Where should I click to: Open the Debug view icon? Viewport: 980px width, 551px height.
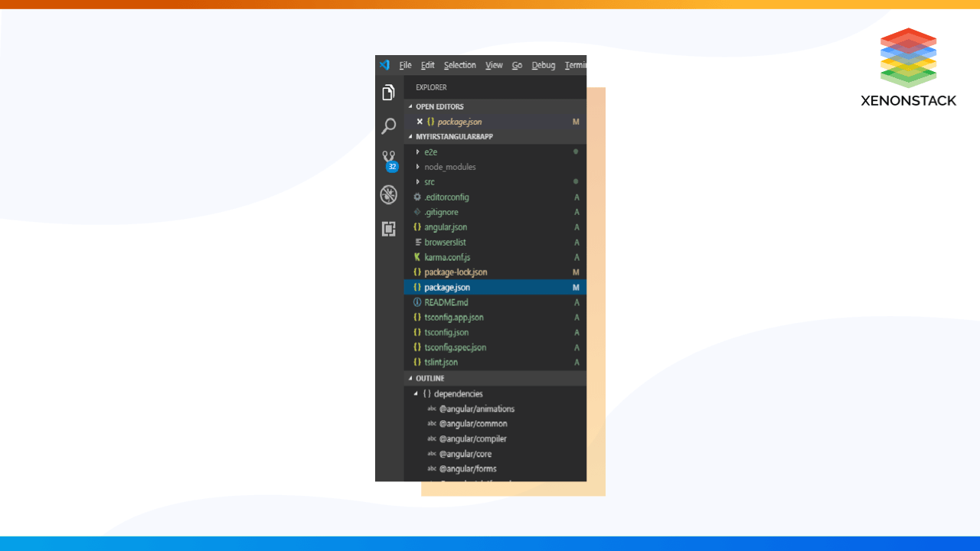tap(389, 194)
